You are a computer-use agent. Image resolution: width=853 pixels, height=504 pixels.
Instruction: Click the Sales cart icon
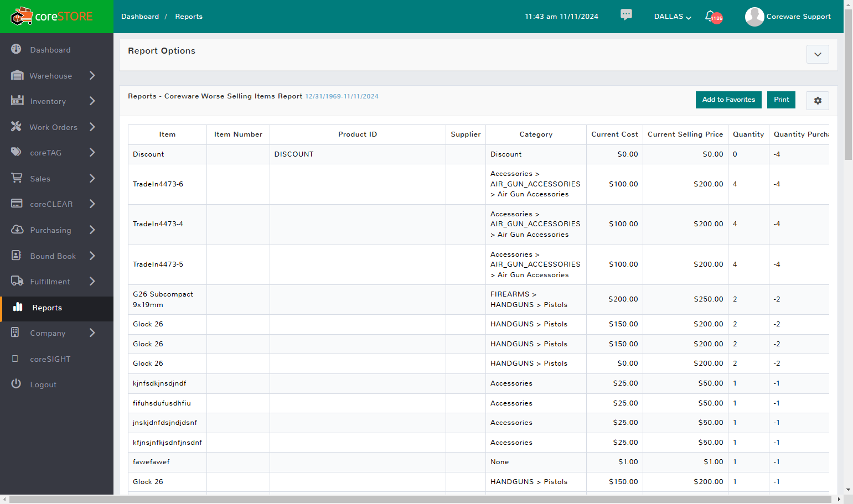[x=17, y=178]
